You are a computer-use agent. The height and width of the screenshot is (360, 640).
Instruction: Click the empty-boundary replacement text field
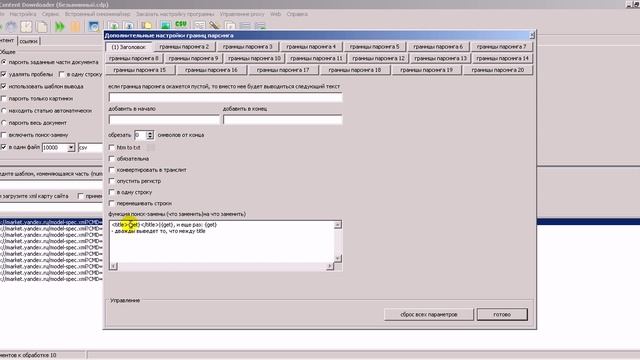pos(225,97)
